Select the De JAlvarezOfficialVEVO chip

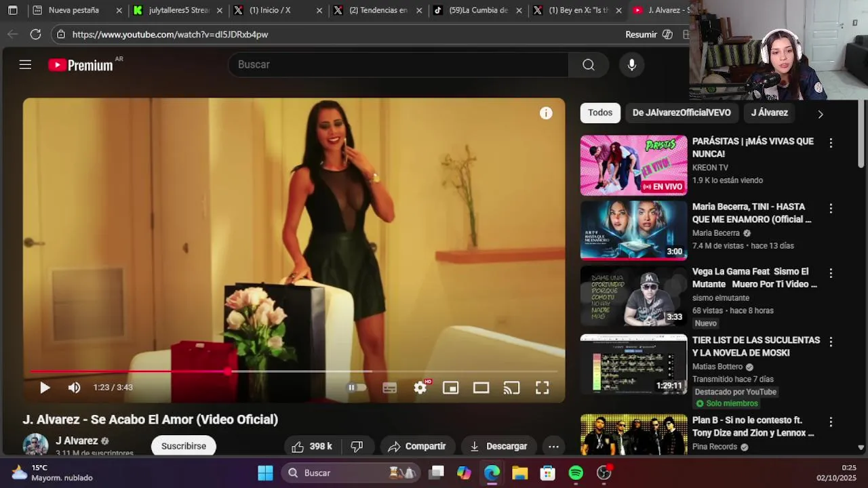pos(682,113)
